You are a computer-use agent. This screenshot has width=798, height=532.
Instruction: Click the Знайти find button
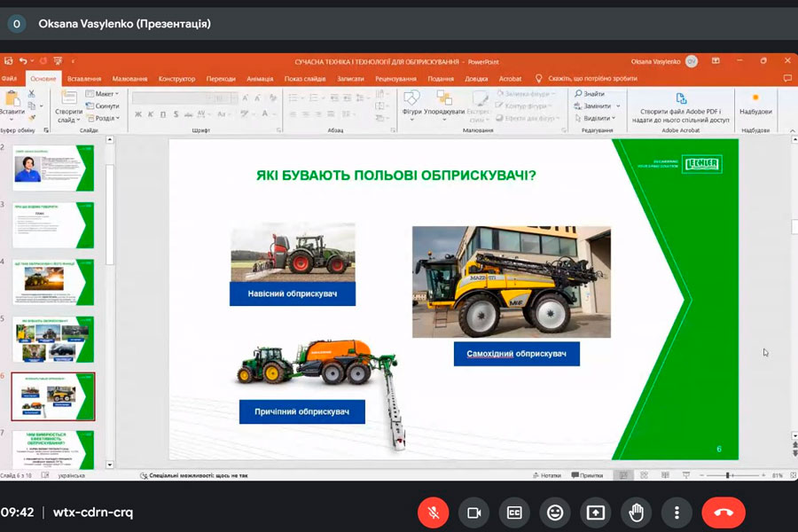coord(590,94)
